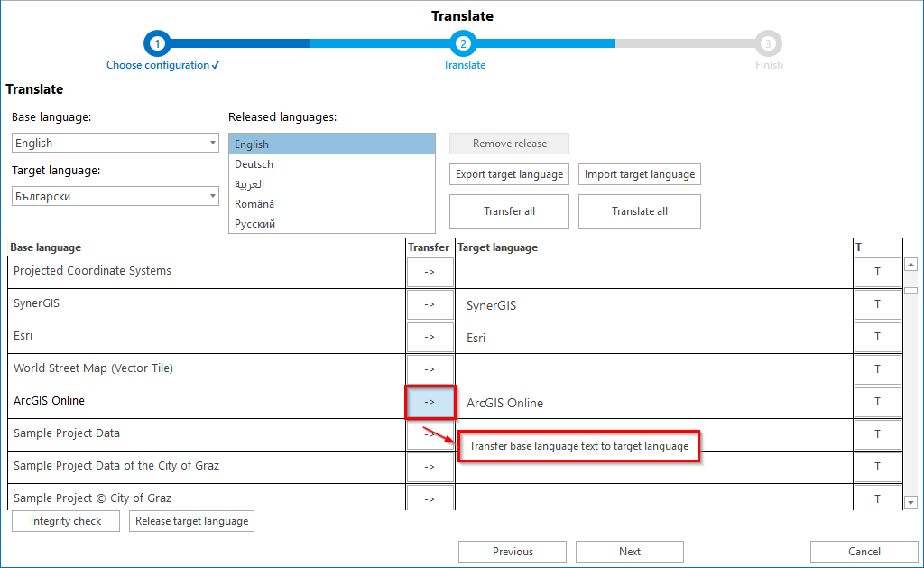Click Transfer arrow for Projected Coordinate Systems
The image size is (924, 568).
430,272
